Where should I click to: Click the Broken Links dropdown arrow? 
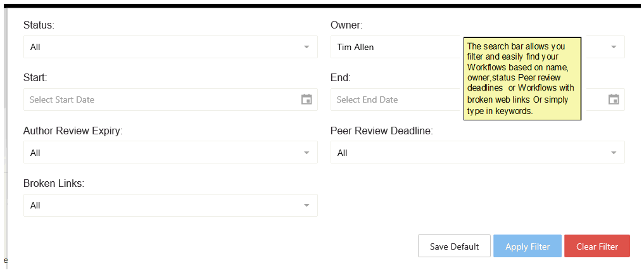pyautogui.click(x=306, y=205)
